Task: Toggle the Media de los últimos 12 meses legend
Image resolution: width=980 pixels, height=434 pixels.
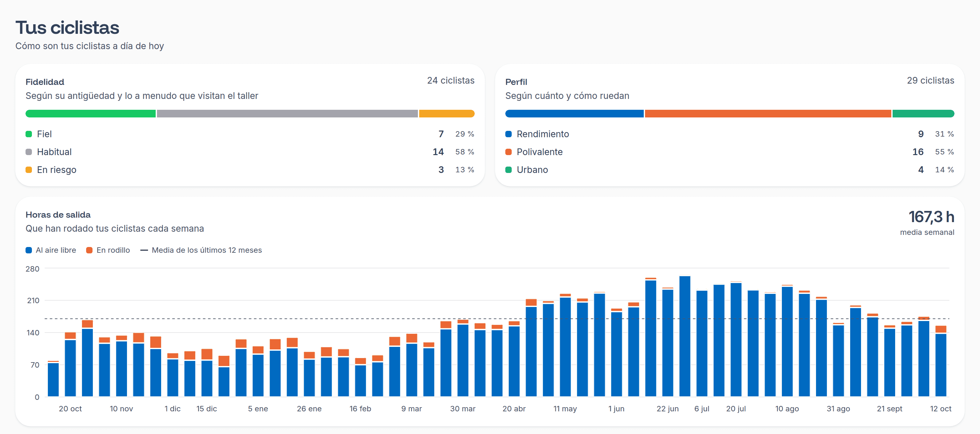Action: click(201, 250)
